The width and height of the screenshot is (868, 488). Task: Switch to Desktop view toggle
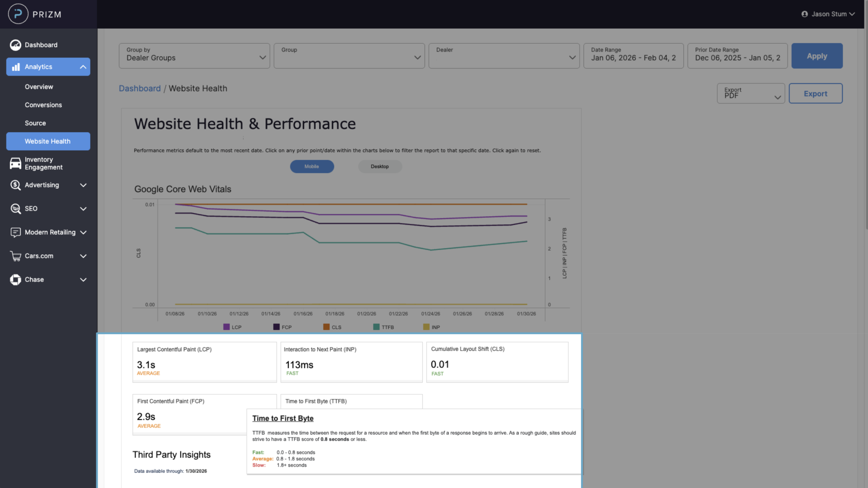pos(380,166)
